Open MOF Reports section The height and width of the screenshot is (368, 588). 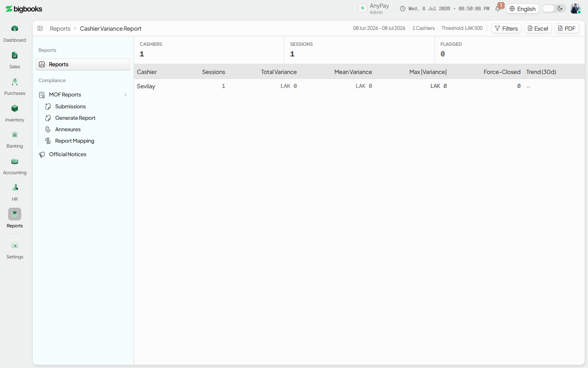[x=83, y=95]
